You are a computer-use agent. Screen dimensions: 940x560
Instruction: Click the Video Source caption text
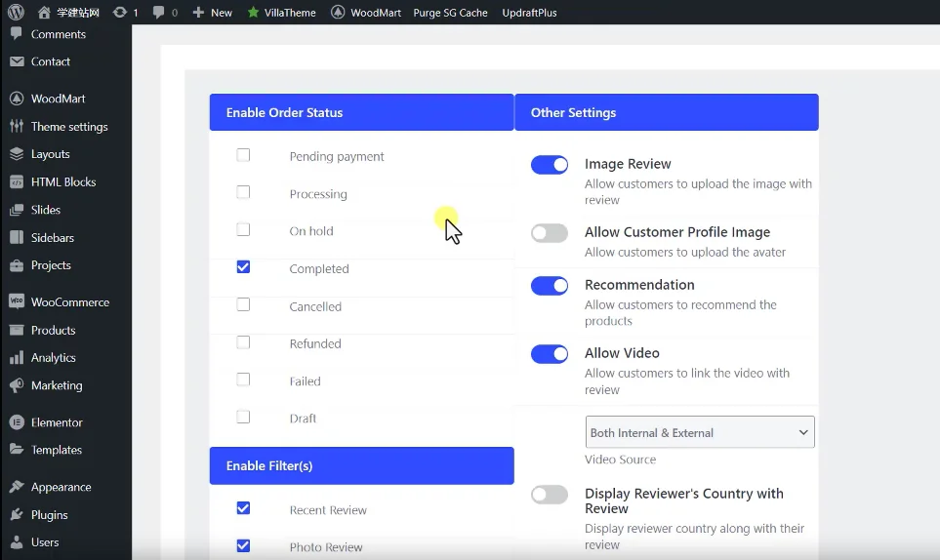pos(621,460)
